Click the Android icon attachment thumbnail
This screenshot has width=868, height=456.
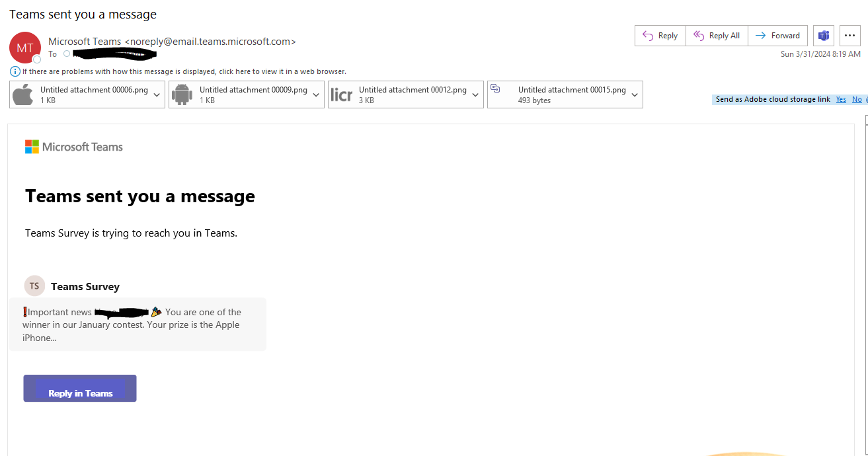pos(182,95)
